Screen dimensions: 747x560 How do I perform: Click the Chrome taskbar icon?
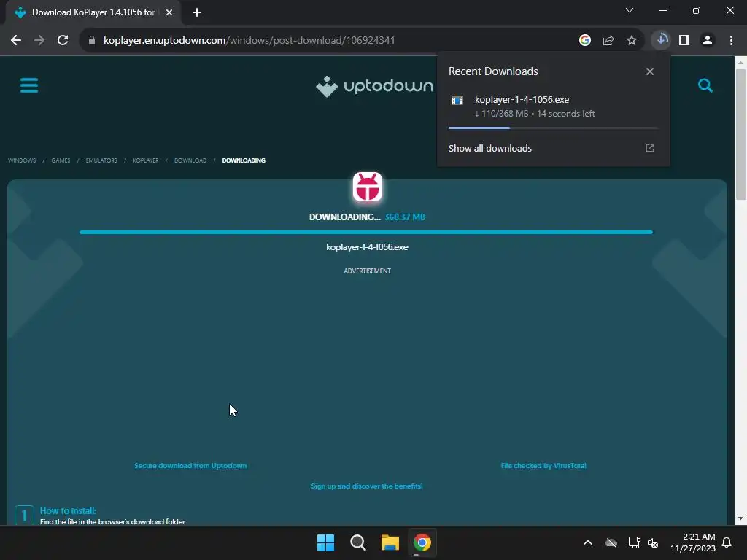coord(422,542)
